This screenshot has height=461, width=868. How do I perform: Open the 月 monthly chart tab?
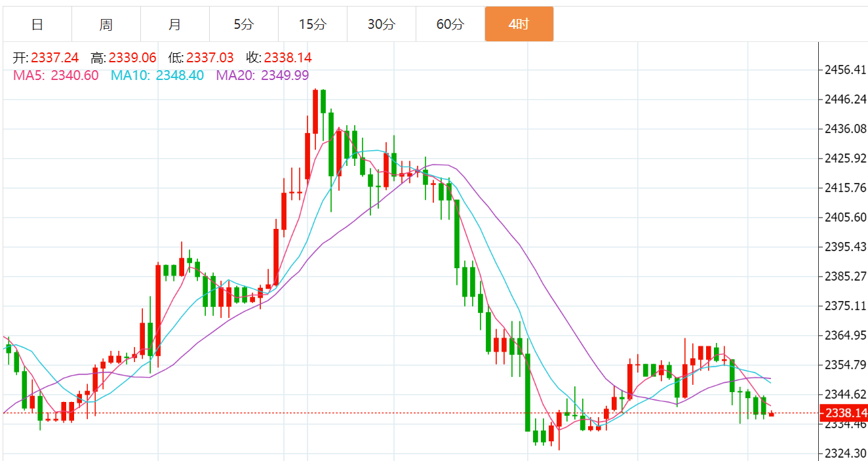(175, 24)
